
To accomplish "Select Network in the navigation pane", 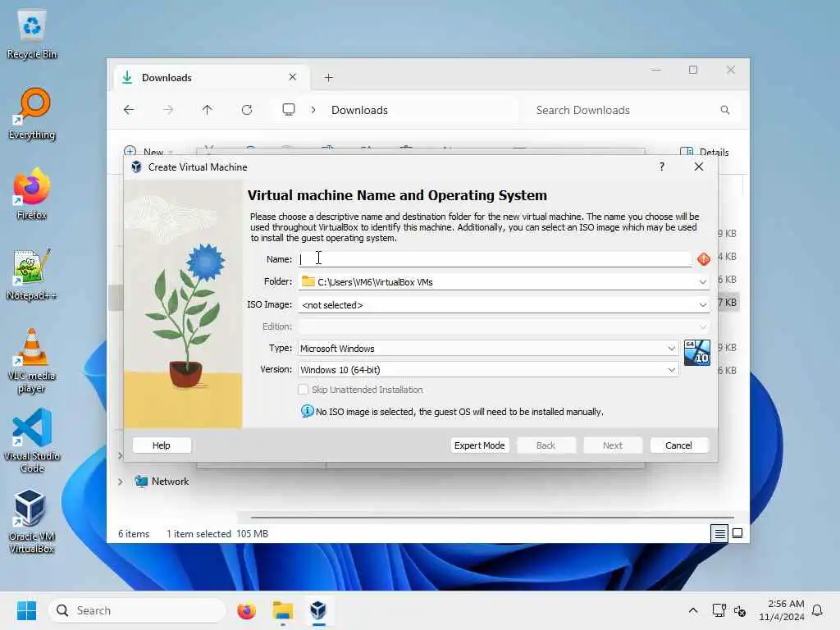I will (x=169, y=482).
